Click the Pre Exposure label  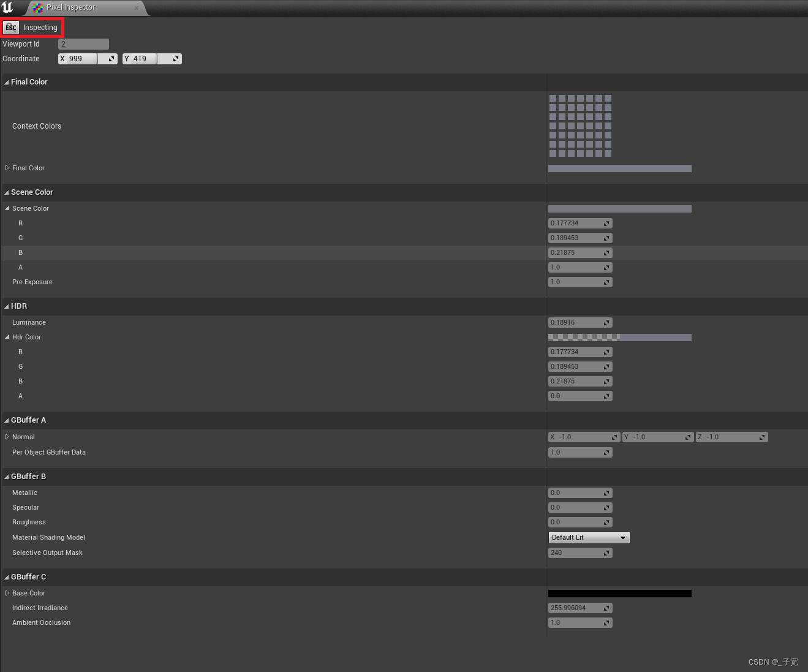click(32, 282)
